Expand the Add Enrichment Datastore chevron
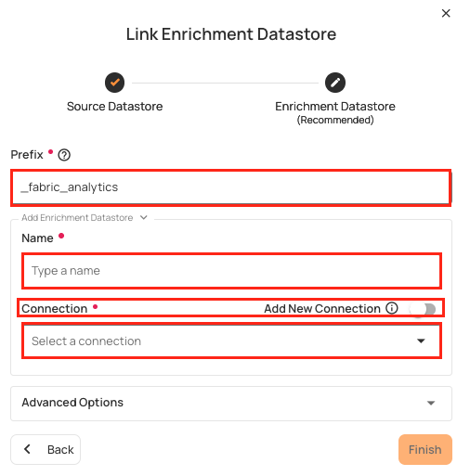457x476 pixels. point(143,217)
